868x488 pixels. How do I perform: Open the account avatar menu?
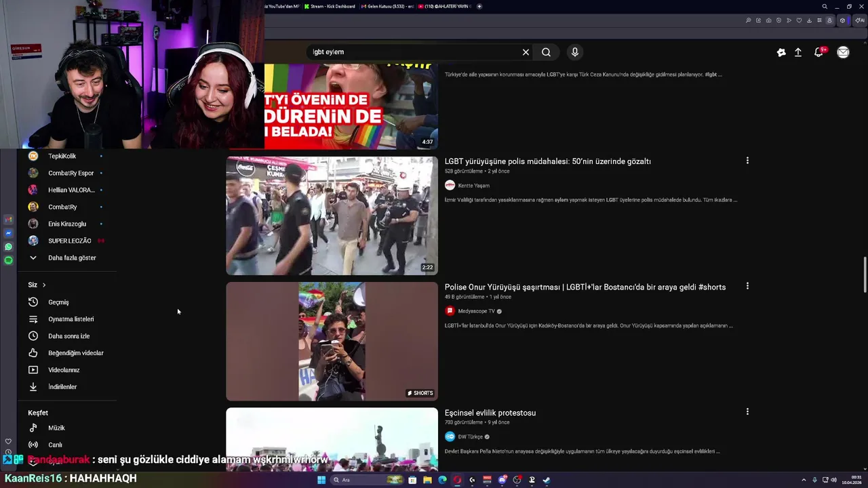pos(843,52)
